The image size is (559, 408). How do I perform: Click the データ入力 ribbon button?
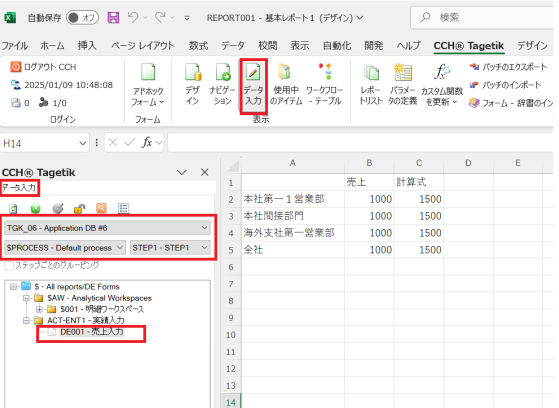point(253,86)
